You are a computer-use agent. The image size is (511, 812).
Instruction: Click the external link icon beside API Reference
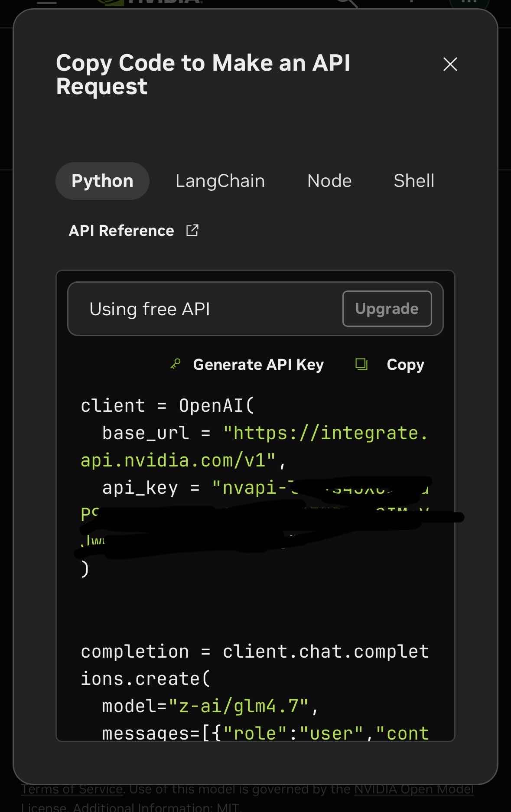(192, 230)
